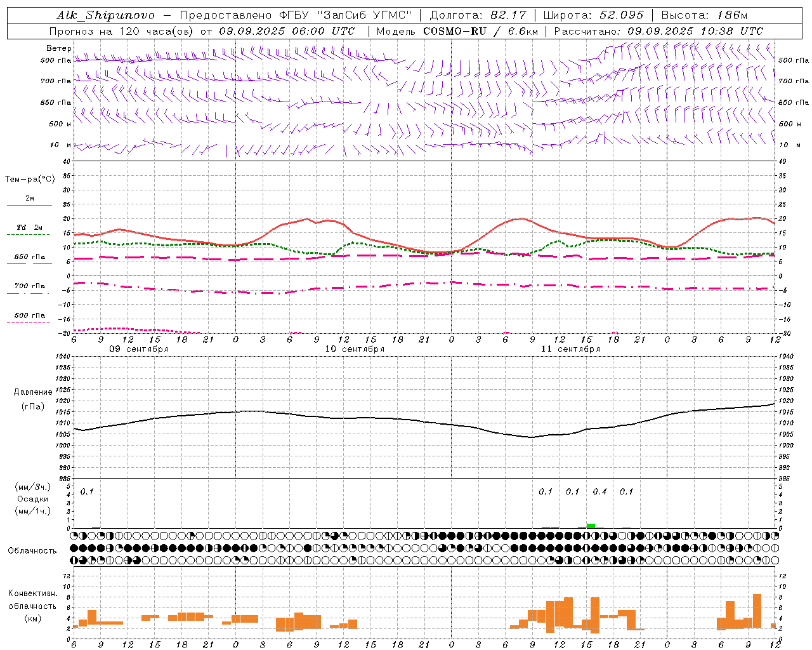Click the 'Предоставлено ФГБУ "ЗапСиб УГМС"' provider text
This screenshot has height=650, width=812.
[296, 15]
